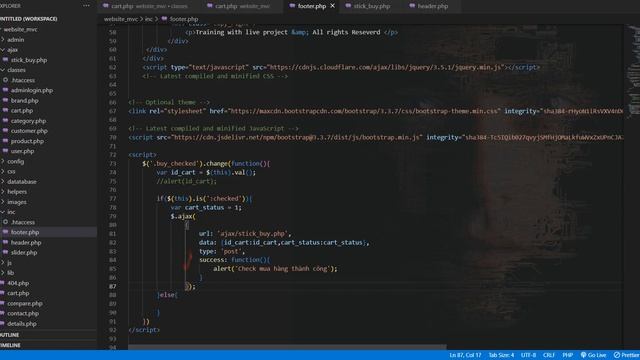Expand the config folder
The image size is (640, 360).
coord(16,161)
